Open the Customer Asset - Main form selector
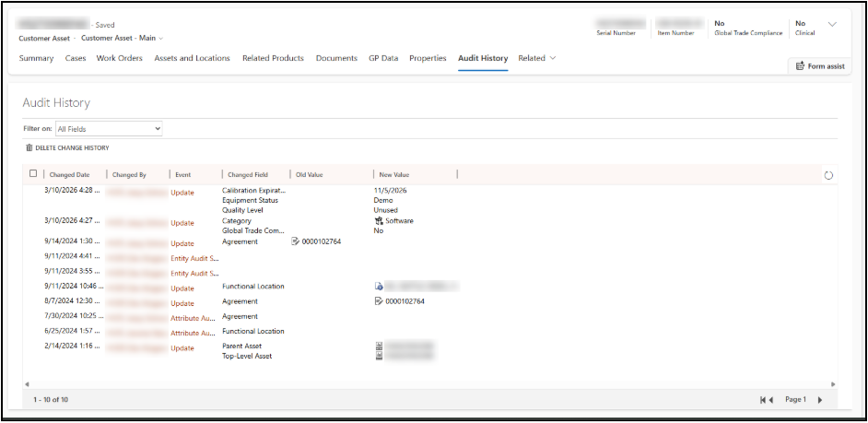 [161, 39]
